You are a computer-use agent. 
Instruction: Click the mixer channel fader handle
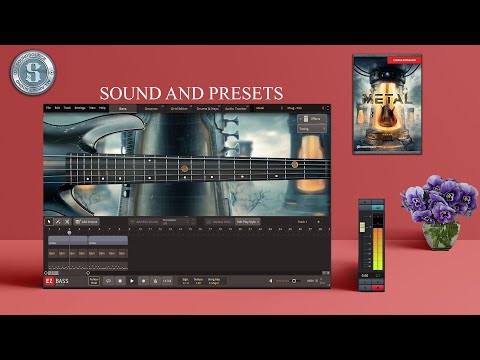pyautogui.click(x=362, y=227)
